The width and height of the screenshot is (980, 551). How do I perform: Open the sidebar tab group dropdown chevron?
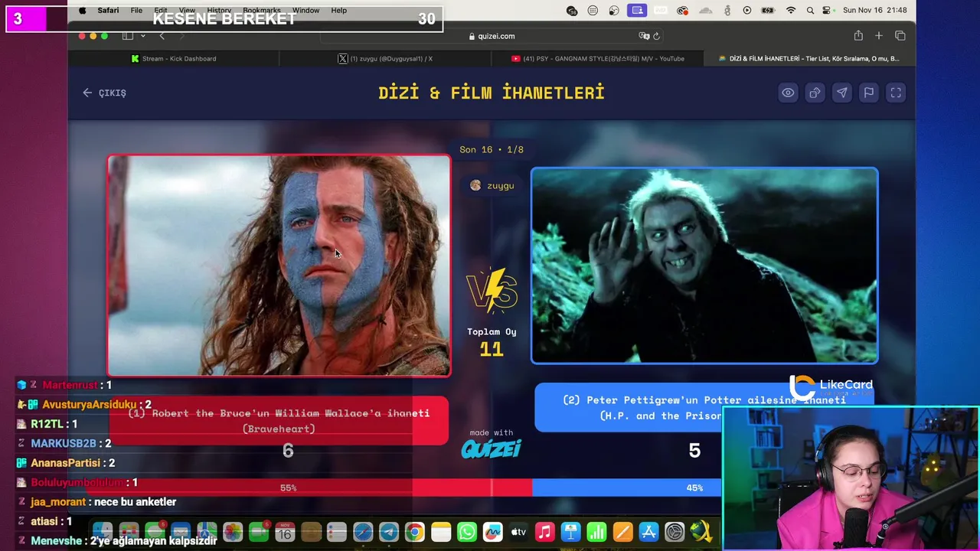coord(142,36)
